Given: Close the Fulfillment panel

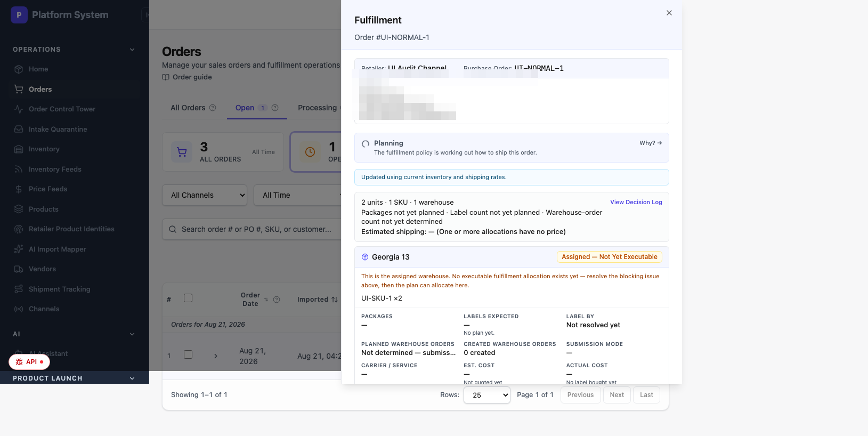Looking at the screenshot, I should click(669, 13).
